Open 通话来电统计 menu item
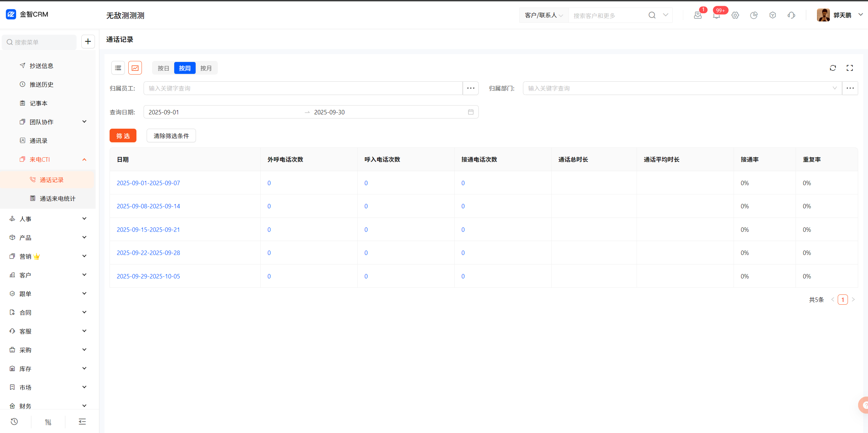Viewport: 868px width, 433px height. 57,198
